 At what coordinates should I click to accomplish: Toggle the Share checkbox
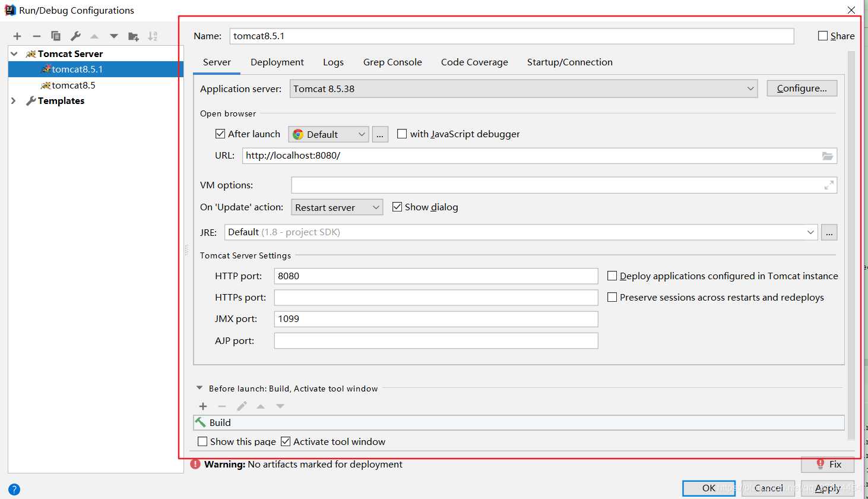823,36
